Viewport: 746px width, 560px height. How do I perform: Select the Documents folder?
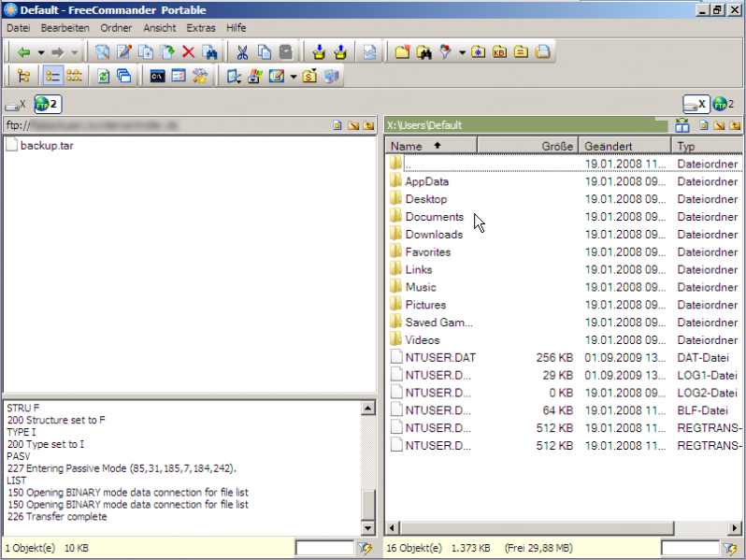(x=435, y=217)
